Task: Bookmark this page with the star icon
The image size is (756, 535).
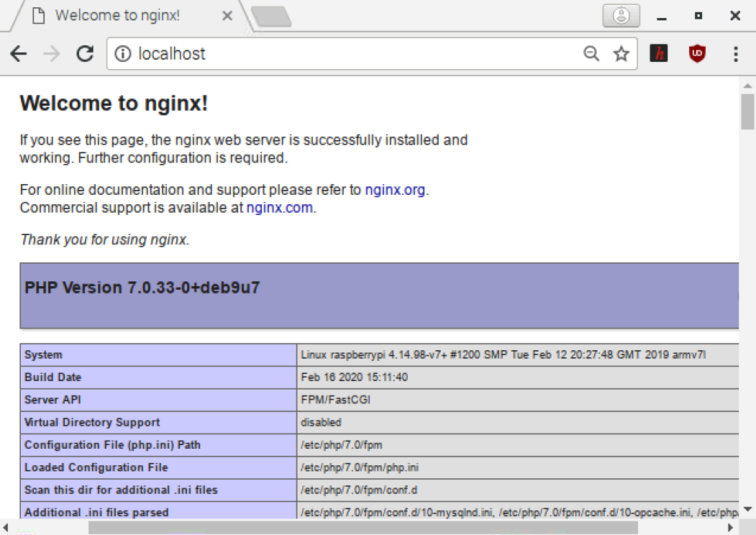Action: coord(621,53)
